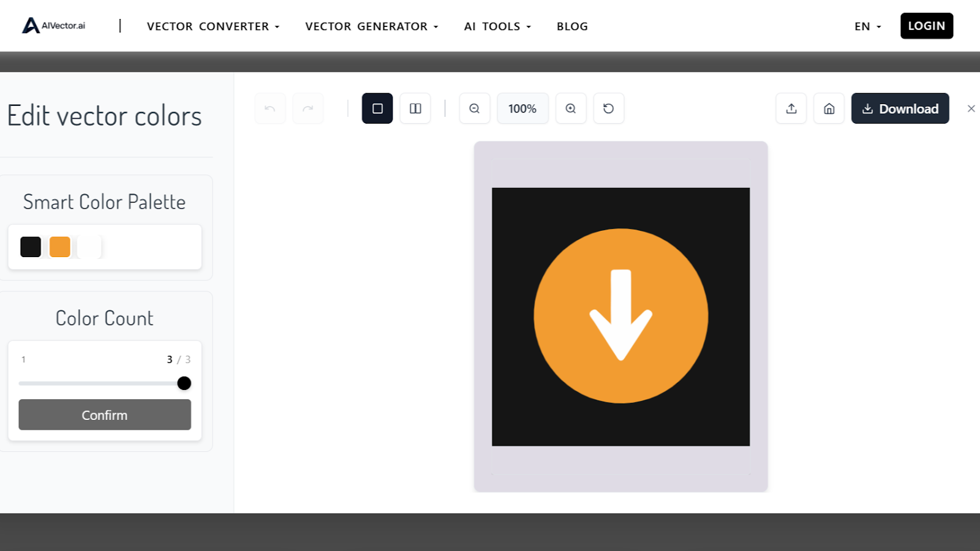Zoom in with the magnifier plus icon
Image resolution: width=980 pixels, height=551 pixels.
point(571,108)
